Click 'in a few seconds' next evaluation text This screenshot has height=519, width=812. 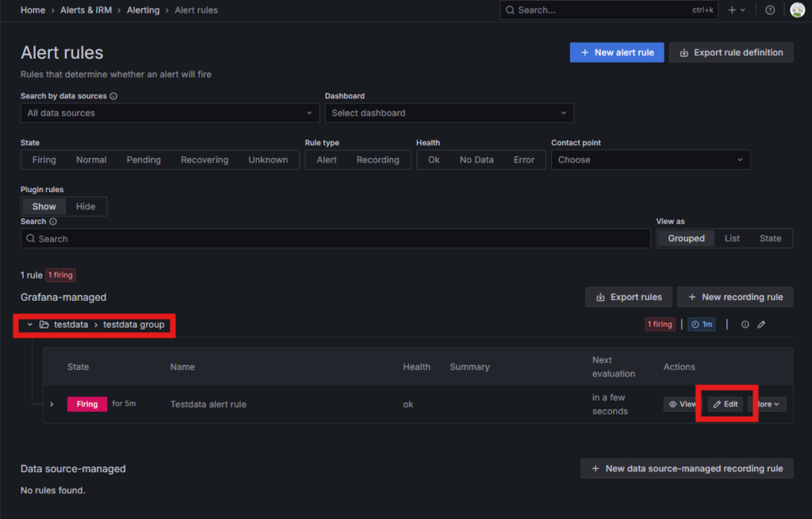[x=610, y=404]
